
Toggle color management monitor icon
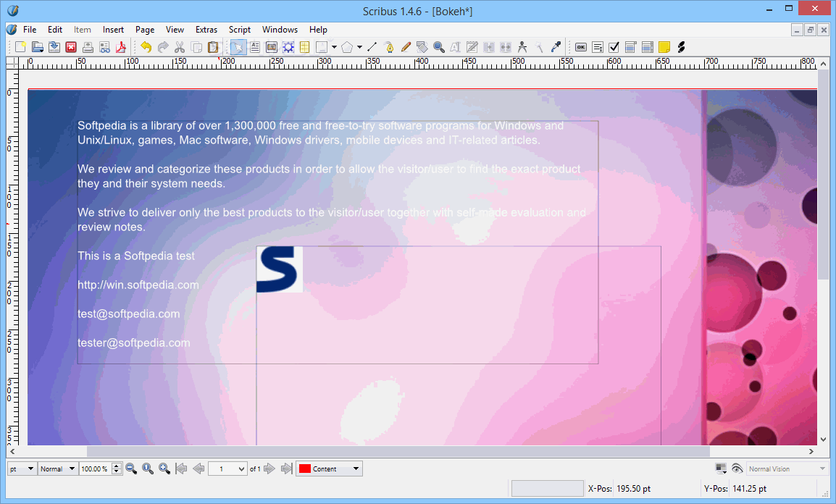721,469
